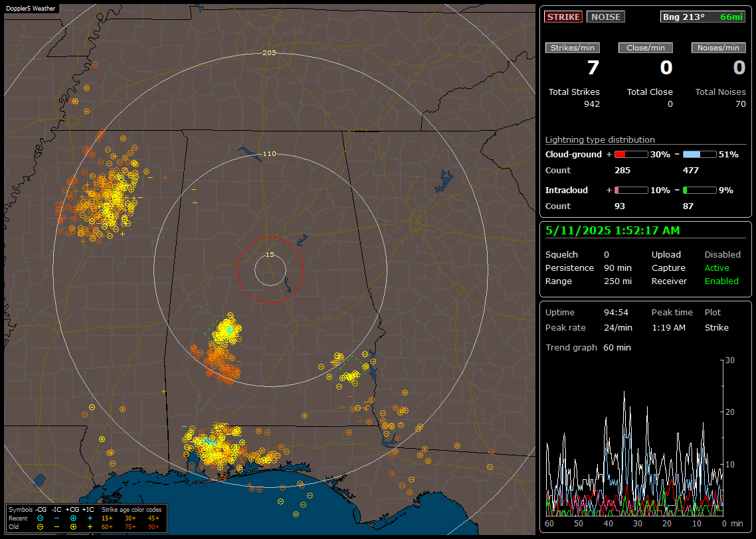Click the Plot value Strike

coord(716,327)
